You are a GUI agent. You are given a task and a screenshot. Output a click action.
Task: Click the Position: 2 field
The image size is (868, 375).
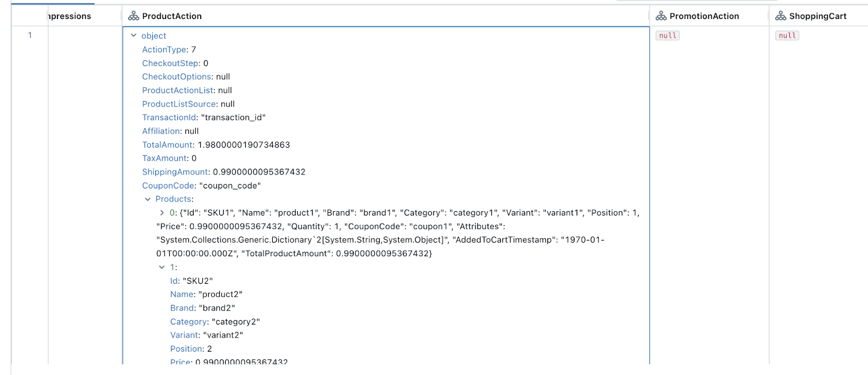coord(191,348)
